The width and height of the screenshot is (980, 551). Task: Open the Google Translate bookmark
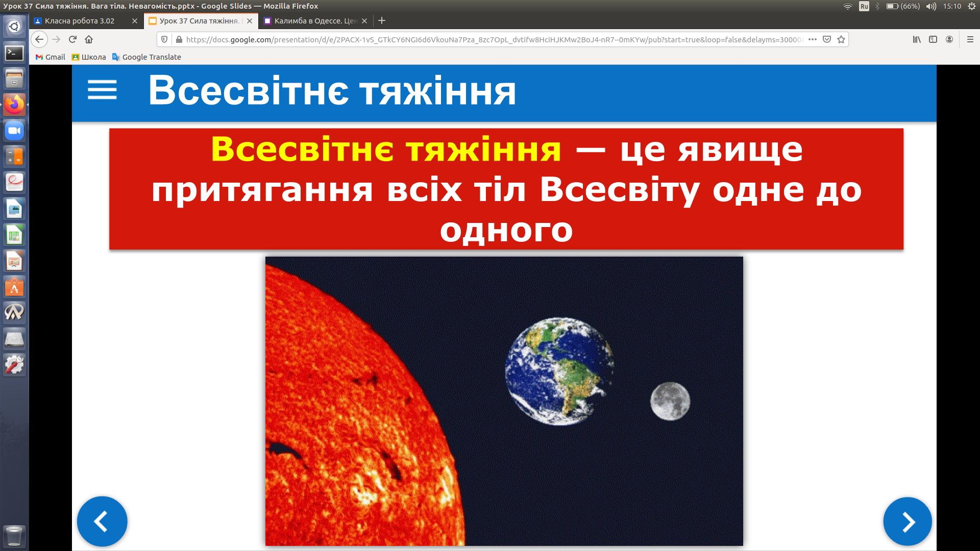(146, 57)
